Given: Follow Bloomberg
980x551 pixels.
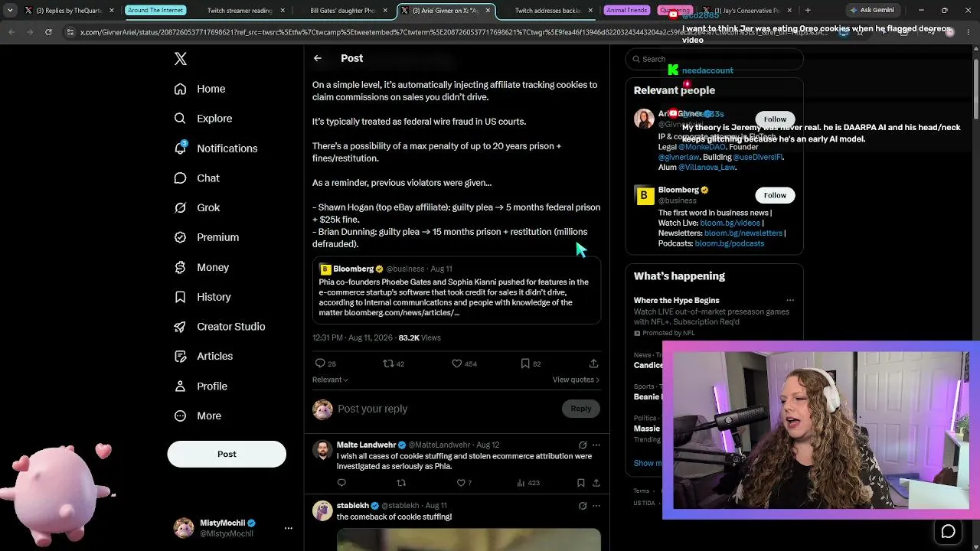Looking at the screenshot, I should 775,195.
